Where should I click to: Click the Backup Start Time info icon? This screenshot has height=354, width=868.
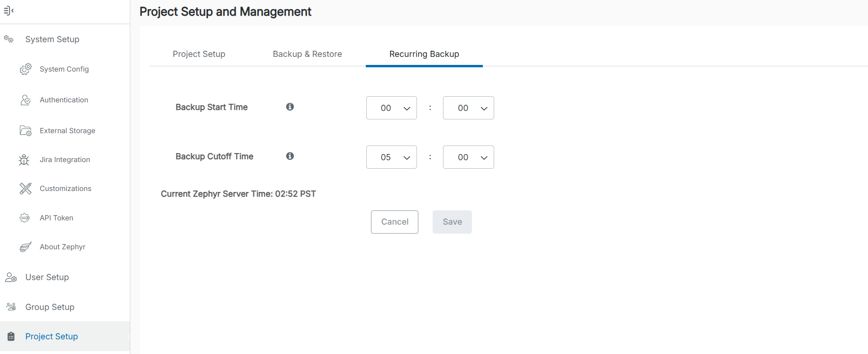coord(290,107)
